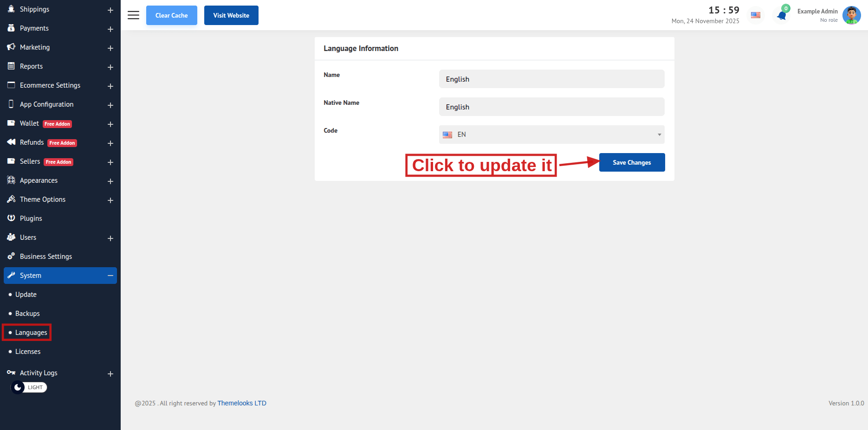Screen dimensions: 868x430
Task: Click the Plugins plug icon in sidebar
Action: point(11,218)
